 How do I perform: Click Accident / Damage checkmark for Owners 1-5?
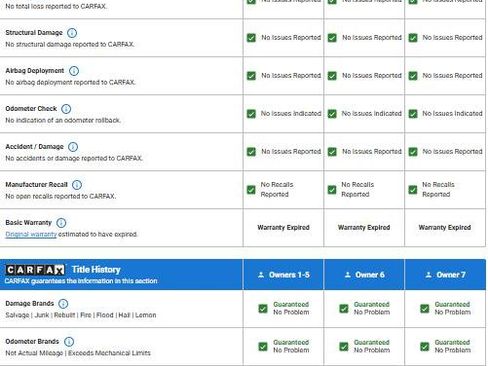[251, 152]
